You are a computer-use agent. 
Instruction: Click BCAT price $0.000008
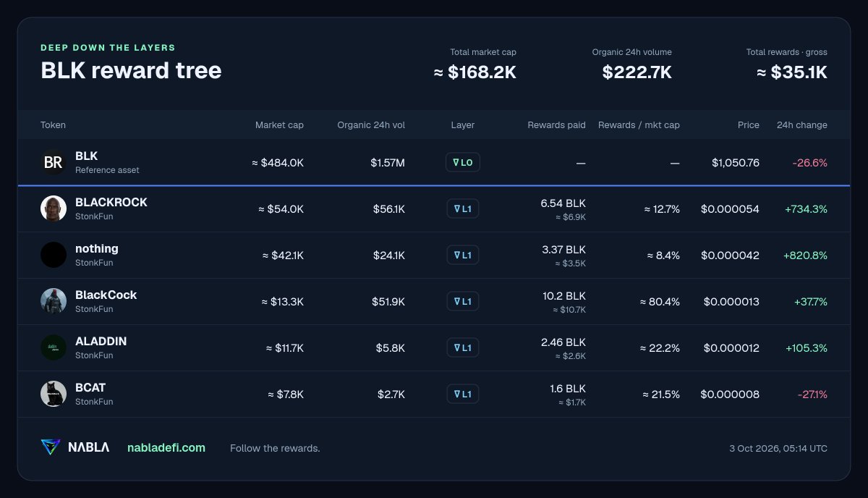click(x=730, y=394)
